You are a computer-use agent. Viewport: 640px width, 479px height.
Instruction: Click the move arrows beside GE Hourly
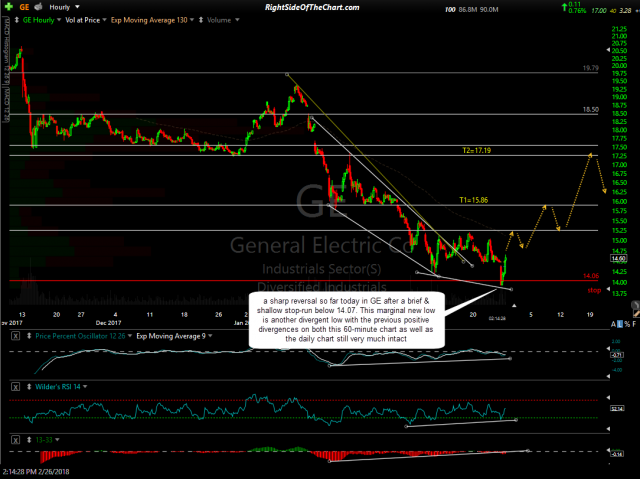pyautogui.click(x=16, y=20)
